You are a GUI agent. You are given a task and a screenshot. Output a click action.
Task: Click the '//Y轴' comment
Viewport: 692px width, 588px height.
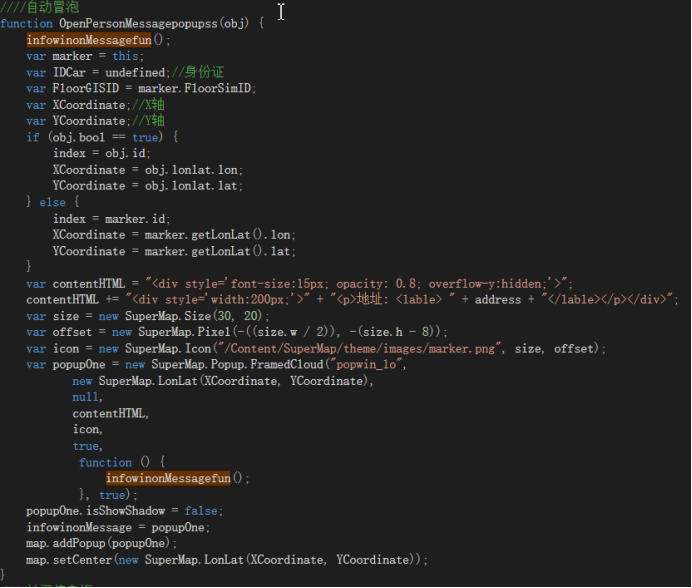click(x=148, y=121)
